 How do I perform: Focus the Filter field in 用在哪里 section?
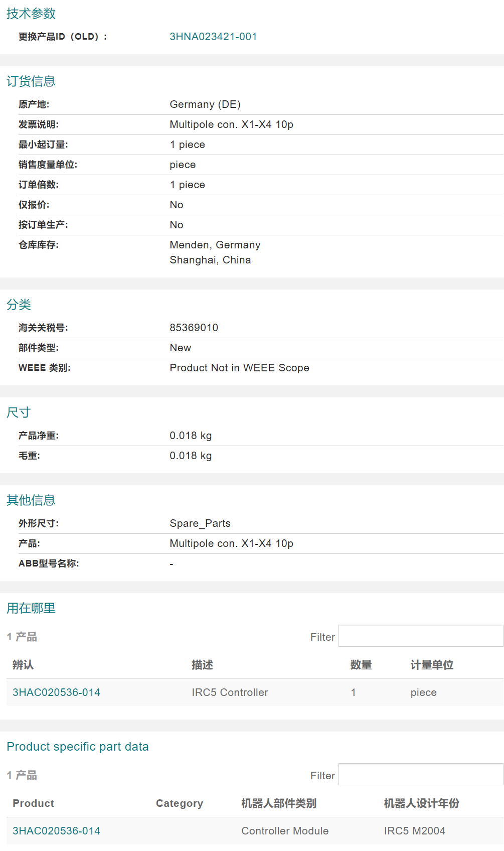point(420,636)
